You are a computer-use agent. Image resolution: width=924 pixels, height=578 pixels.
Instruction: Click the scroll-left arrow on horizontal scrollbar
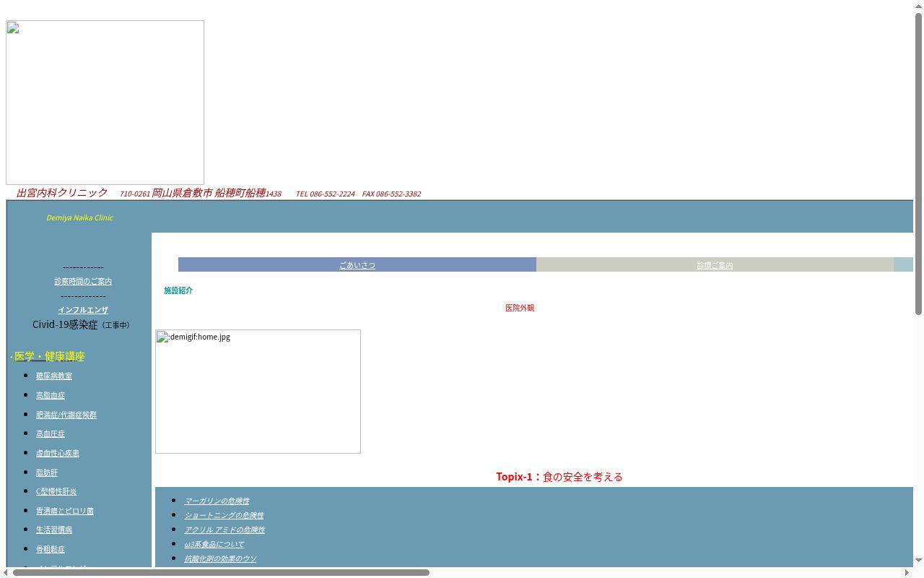click(6, 572)
